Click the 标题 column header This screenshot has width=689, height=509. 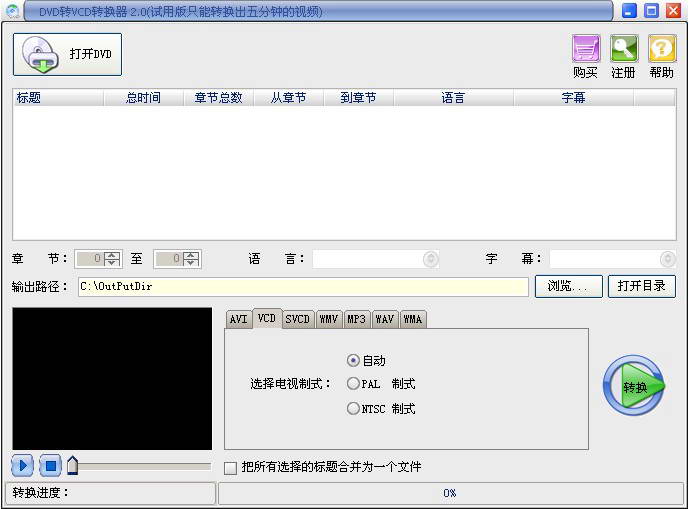pos(59,98)
